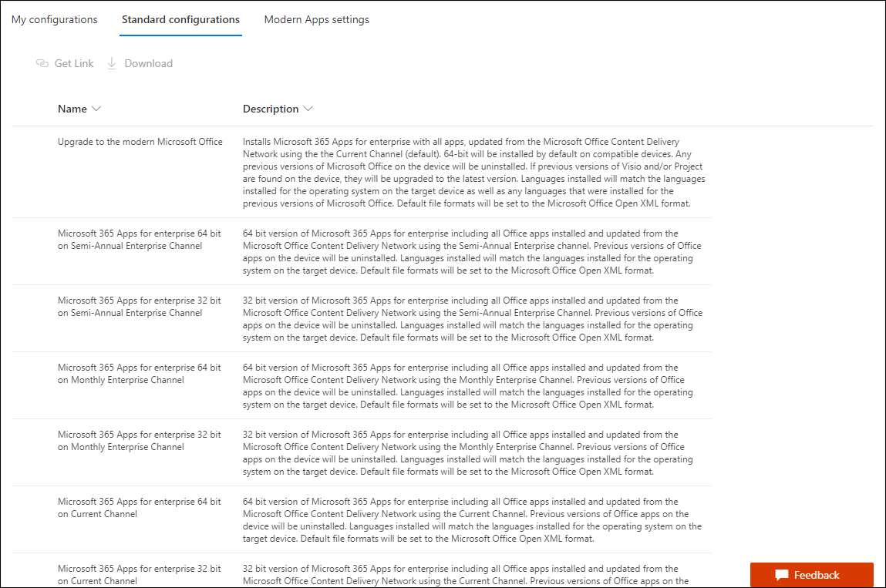Click the 32 bit Monthly Enterprise description text

(x=468, y=453)
